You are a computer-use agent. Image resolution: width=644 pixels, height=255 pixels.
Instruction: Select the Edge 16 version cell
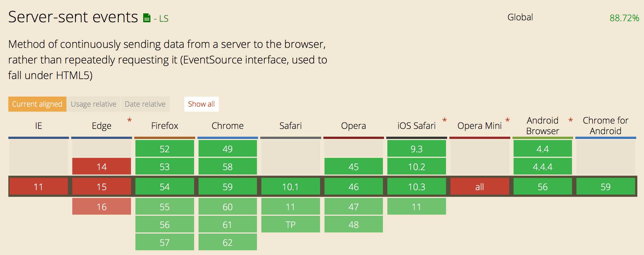[101, 207]
